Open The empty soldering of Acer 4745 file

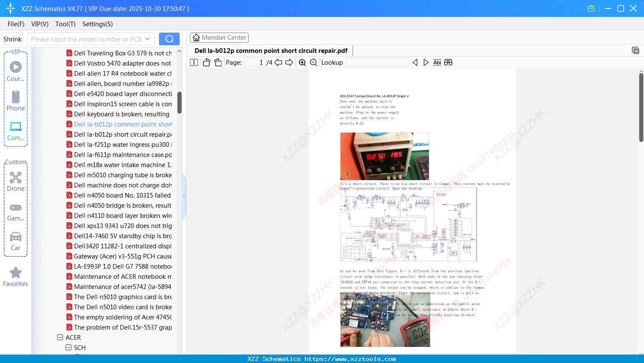(123, 317)
